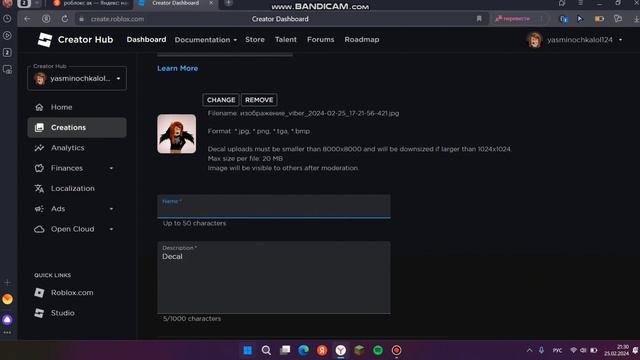Viewport: 640px width, 360px height.
Task: Click the Finances piggy bank icon
Action: pos(39,168)
